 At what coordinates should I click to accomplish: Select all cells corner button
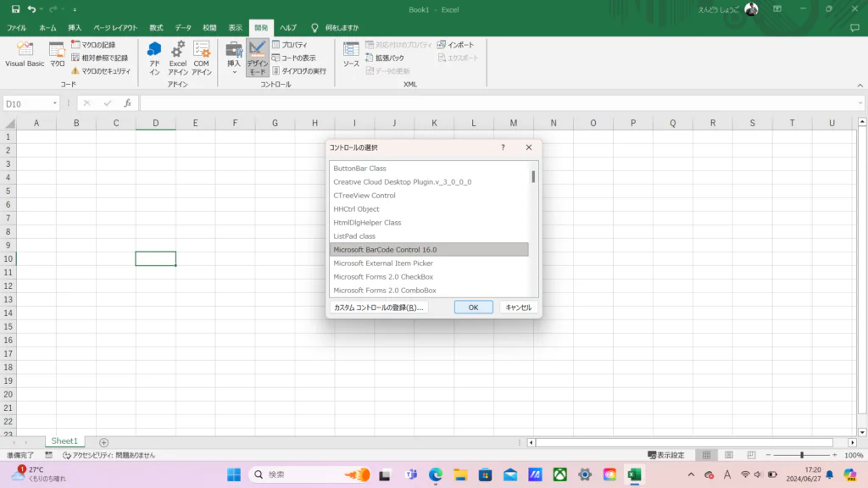[x=9, y=123]
